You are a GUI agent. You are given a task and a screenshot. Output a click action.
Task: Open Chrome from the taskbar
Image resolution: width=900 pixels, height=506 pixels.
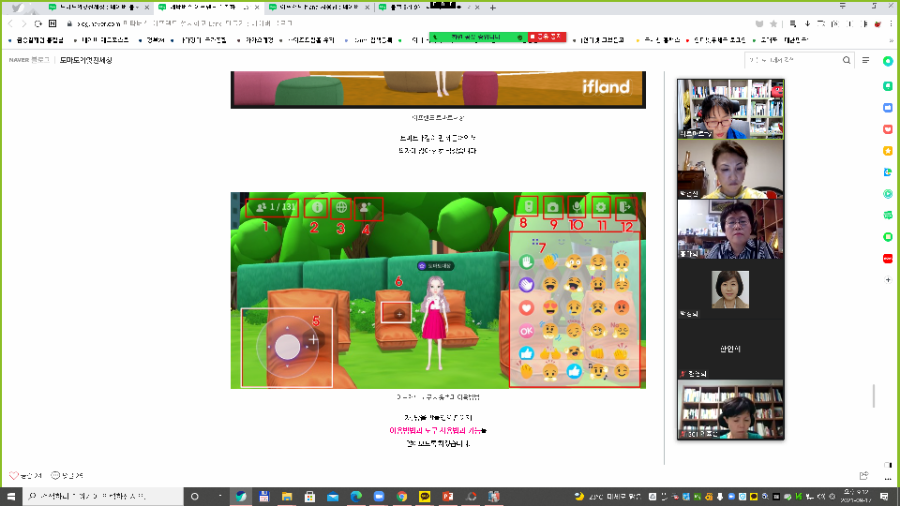point(402,496)
